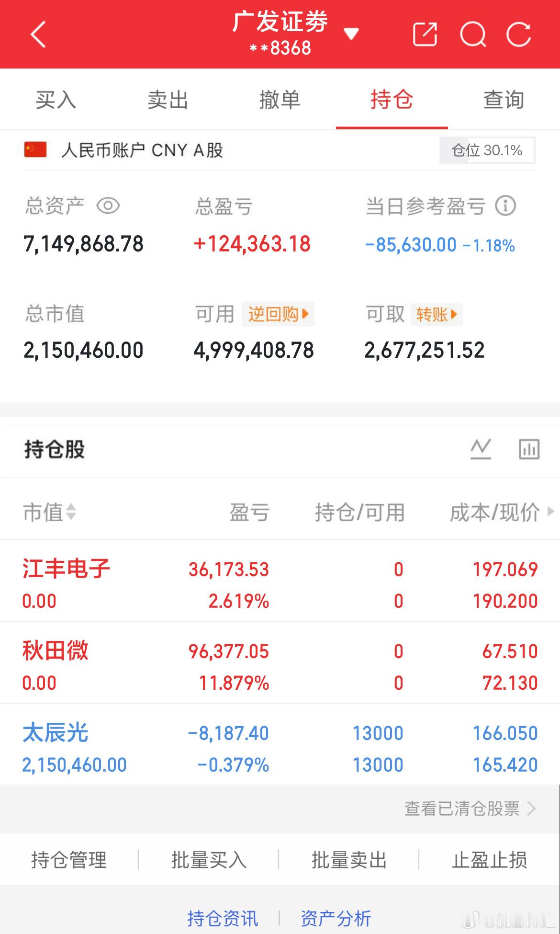Click 总市值 value 2,150,460.00
Viewport: 560px width, 934px height.
[x=83, y=350]
